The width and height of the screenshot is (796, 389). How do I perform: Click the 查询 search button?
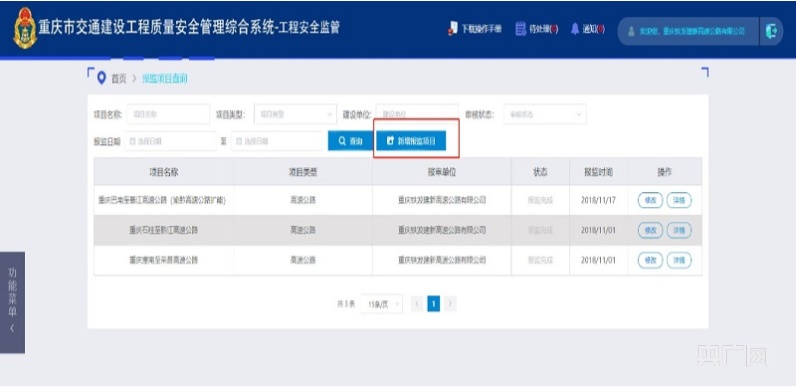pyautogui.click(x=350, y=141)
